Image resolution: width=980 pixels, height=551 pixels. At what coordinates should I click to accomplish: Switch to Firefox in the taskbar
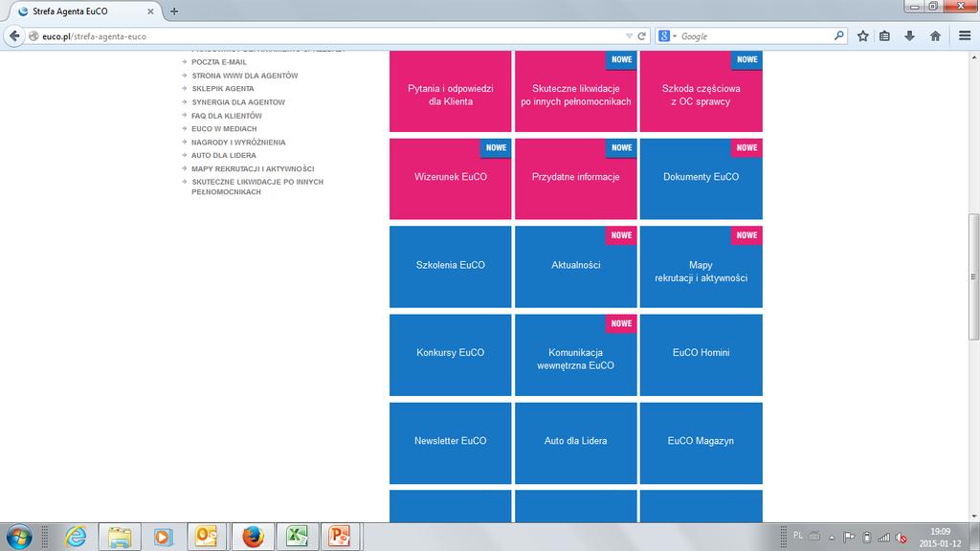pyautogui.click(x=253, y=537)
